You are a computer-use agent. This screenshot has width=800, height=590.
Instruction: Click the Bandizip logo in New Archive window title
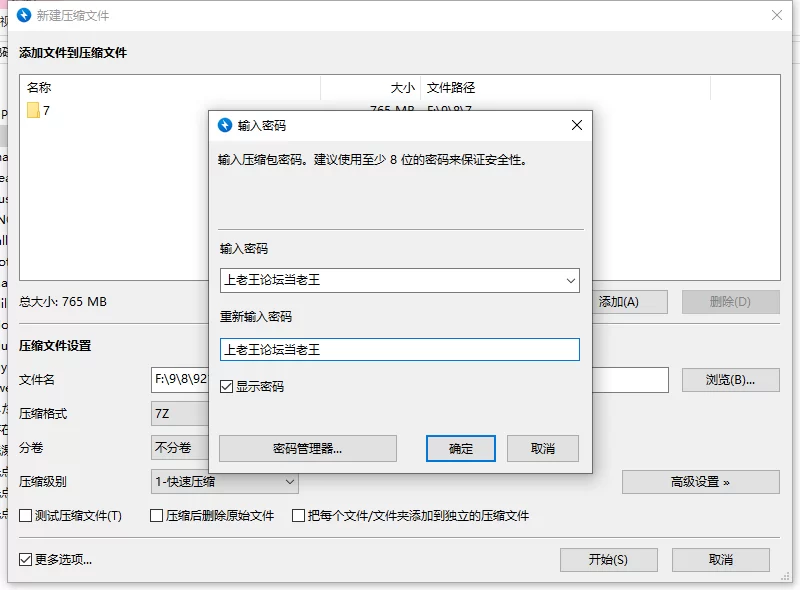point(24,15)
